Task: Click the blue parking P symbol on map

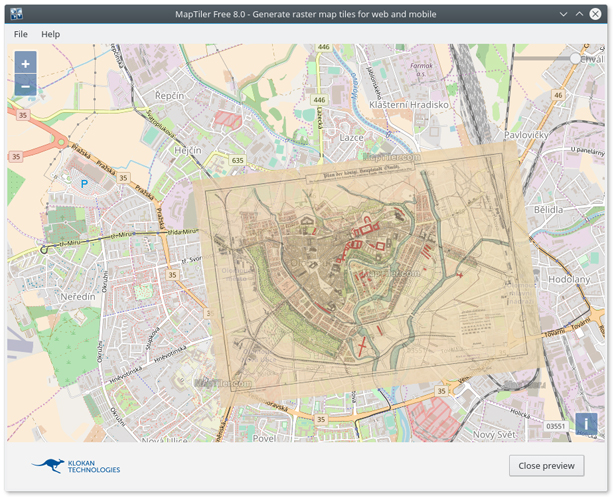Action: point(84,183)
